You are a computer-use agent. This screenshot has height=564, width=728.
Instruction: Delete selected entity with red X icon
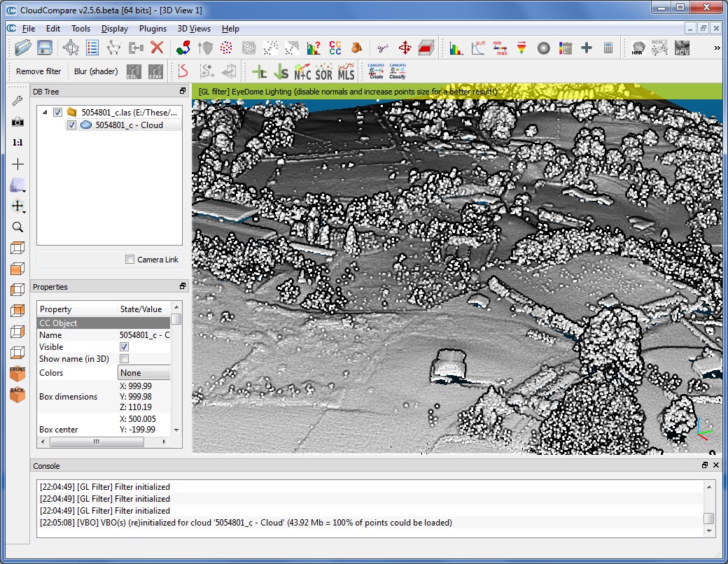[157, 48]
